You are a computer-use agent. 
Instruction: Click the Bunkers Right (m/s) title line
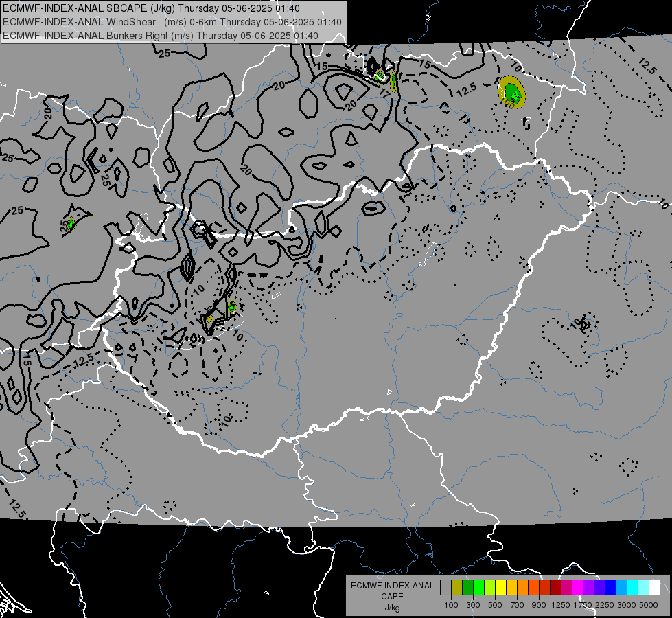click(x=161, y=36)
